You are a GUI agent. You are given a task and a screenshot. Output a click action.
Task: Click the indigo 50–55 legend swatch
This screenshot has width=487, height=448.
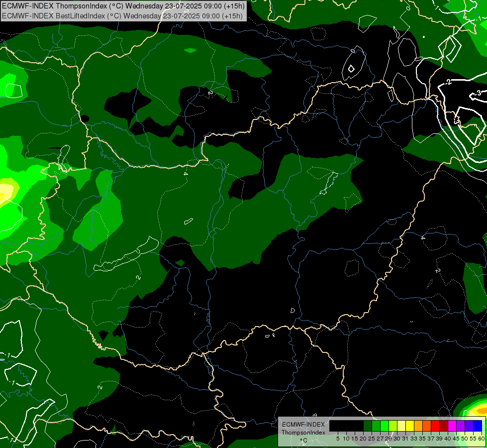[x=469, y=426]
